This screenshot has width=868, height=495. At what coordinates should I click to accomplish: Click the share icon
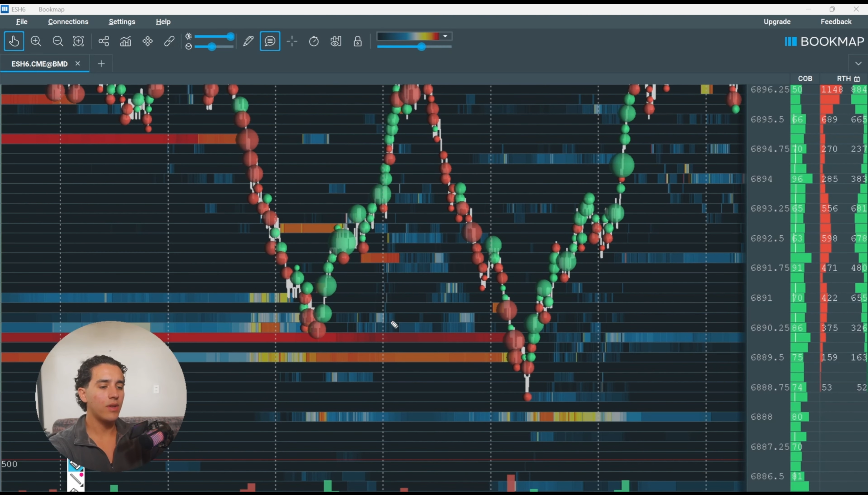[x=104, y=41]
